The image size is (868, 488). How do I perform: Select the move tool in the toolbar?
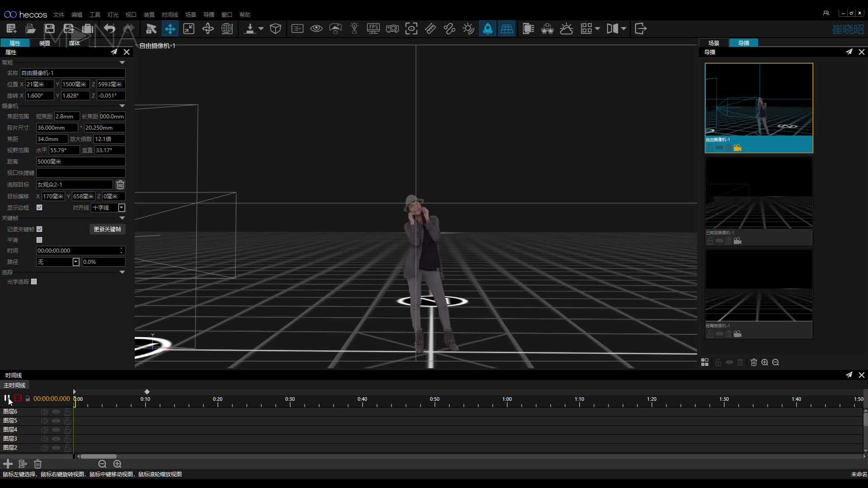click(x=170, y=29)
